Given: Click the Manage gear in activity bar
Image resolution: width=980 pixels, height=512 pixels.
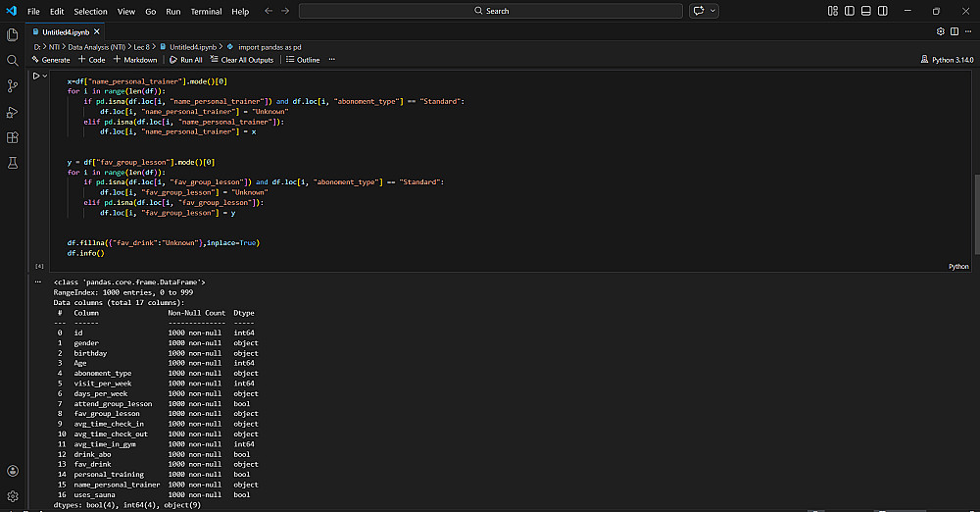Looking at the screenshot, I should click(x=13, y=496).
